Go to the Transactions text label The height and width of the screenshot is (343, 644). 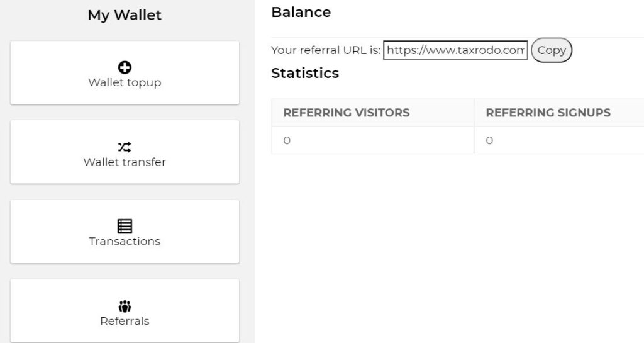125,242
